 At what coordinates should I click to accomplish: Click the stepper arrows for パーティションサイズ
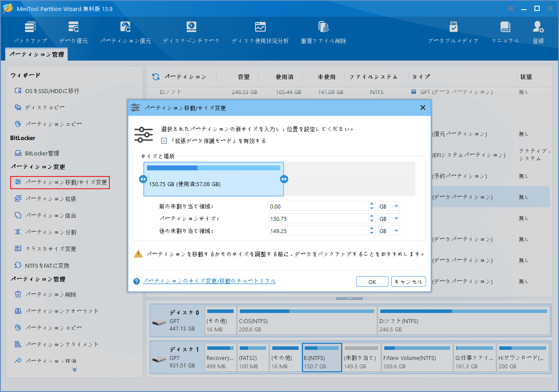pos(372,219)
